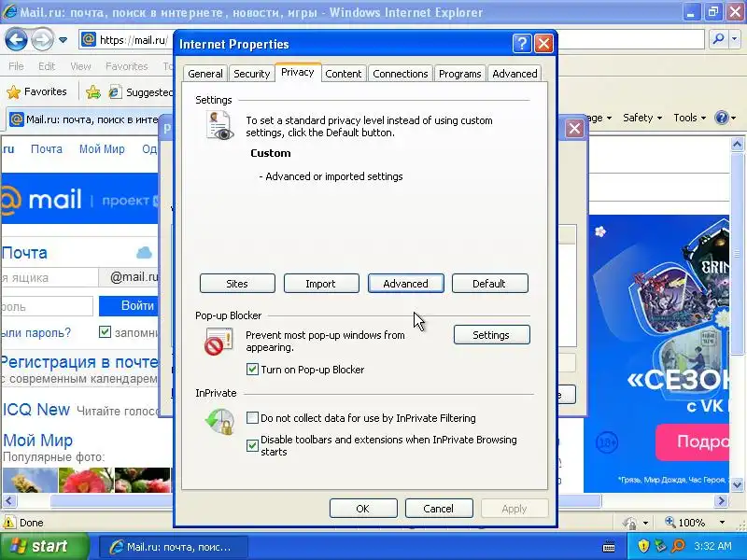Open the View menu in Internet Explorer

[x=80, y=66]
